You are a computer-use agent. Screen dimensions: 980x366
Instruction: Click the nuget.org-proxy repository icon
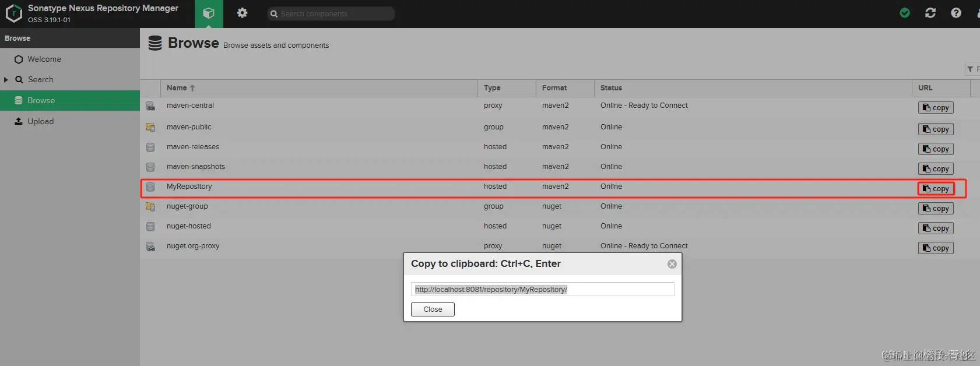150,246
